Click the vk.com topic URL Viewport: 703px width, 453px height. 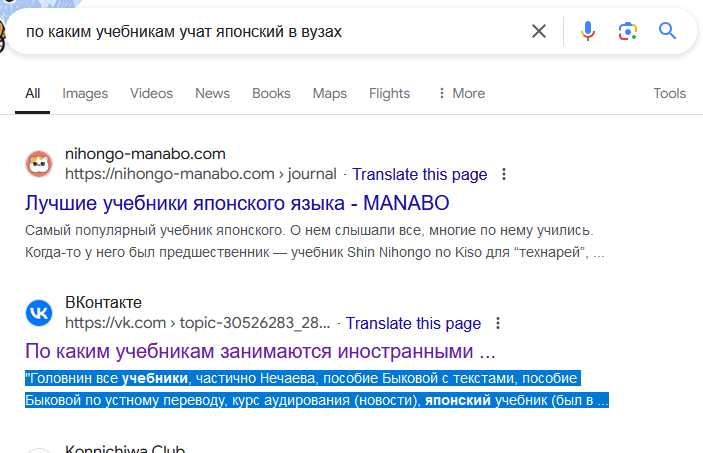[198, 323]
